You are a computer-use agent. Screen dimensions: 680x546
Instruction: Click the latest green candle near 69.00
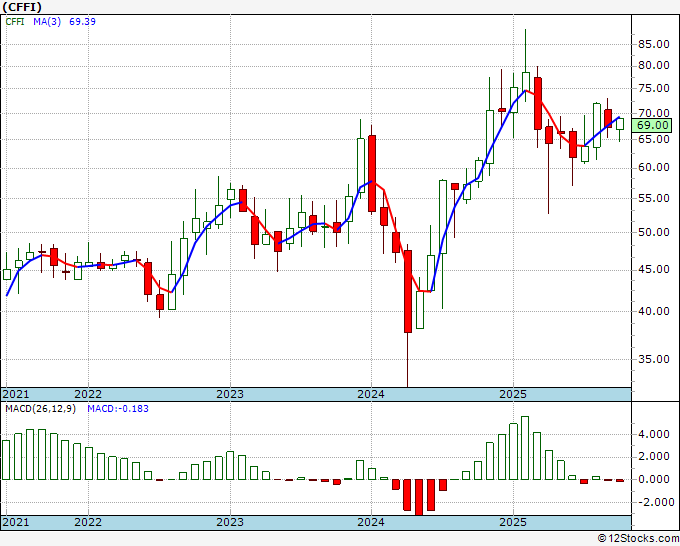(x=620, y=124)
